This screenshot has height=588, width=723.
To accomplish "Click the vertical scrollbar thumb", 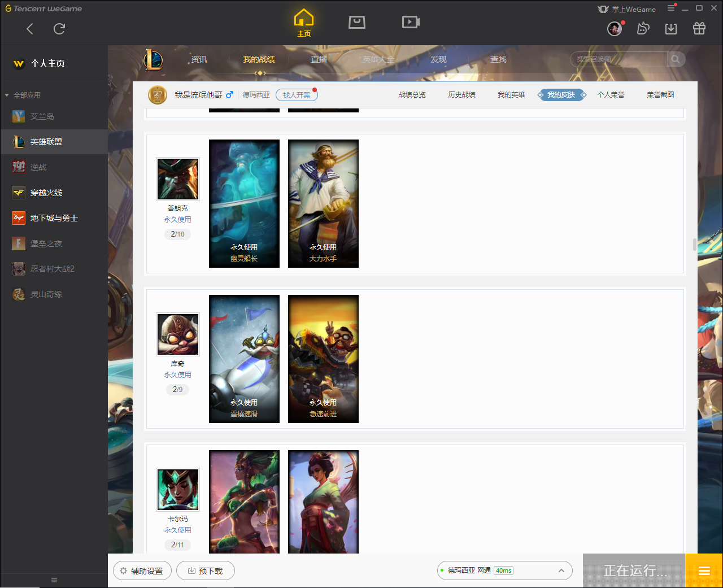I will (695, 244).
